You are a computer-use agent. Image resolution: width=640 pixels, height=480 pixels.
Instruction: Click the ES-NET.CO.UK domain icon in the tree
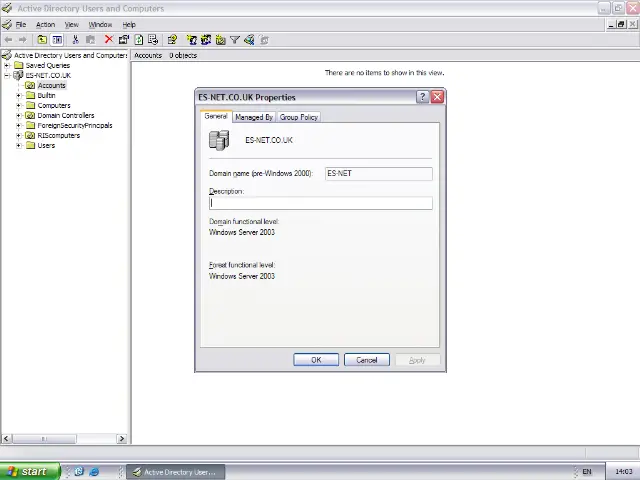click(18, 75)
